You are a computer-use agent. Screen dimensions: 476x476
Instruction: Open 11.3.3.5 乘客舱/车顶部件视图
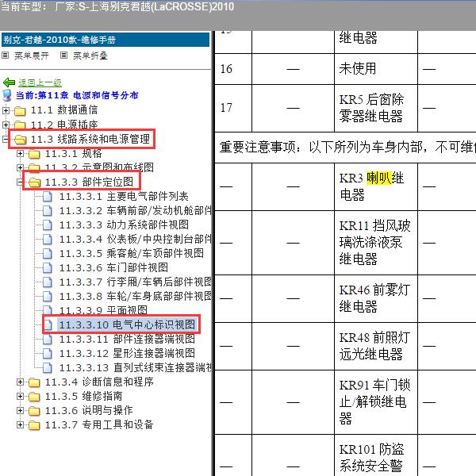coord(132,254)
